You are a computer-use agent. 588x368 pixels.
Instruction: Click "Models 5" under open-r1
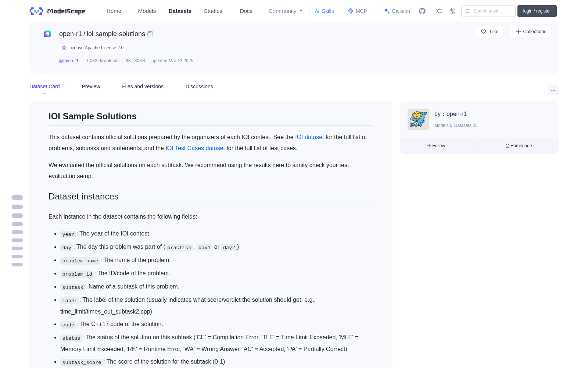pos(443,125)
